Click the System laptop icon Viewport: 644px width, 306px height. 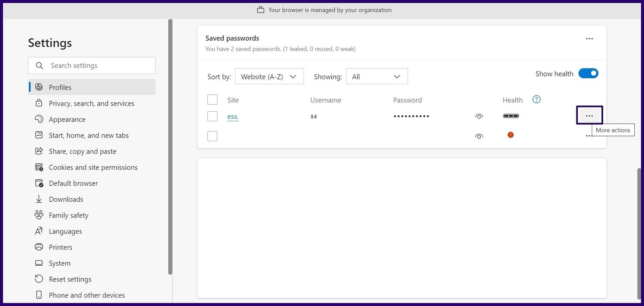pos(39,263)
